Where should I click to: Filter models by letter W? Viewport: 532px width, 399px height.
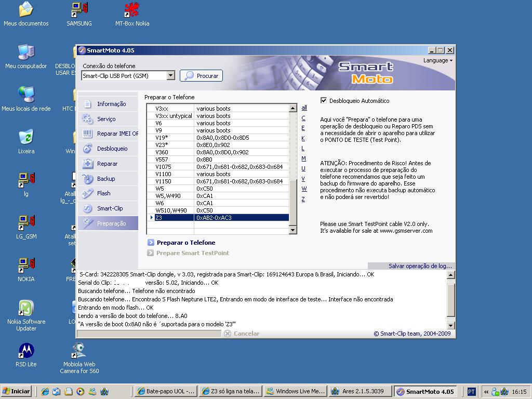(x=304, y=189)
